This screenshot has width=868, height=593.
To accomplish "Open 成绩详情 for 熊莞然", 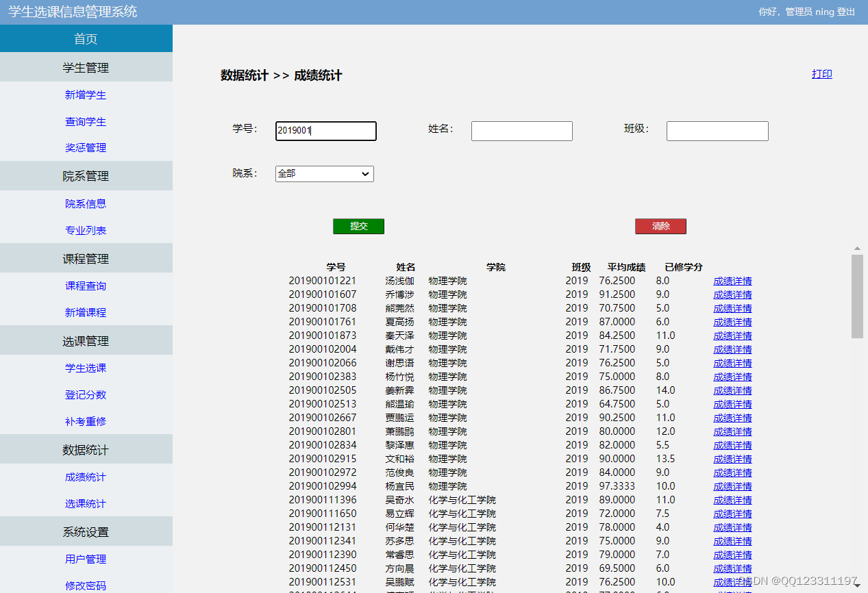I will 732,308.
